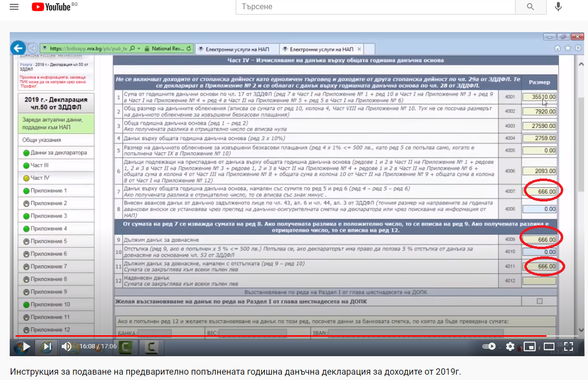The image size is (588, 380).
Task: Enable theater mode in the player
Action: tap(549, 347)
